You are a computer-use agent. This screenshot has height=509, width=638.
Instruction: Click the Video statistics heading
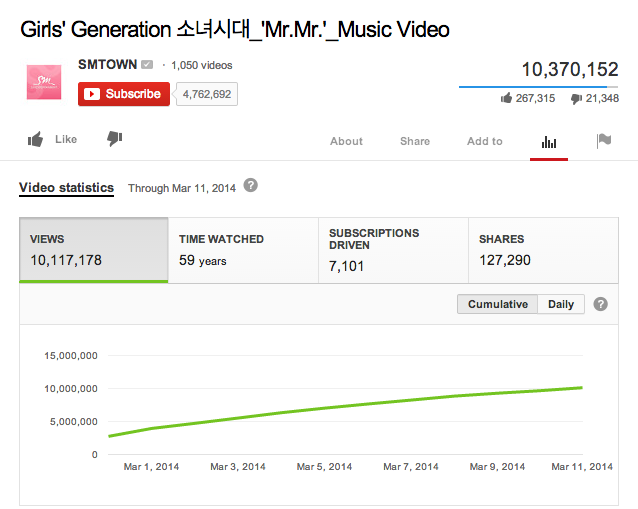(66, 188)
